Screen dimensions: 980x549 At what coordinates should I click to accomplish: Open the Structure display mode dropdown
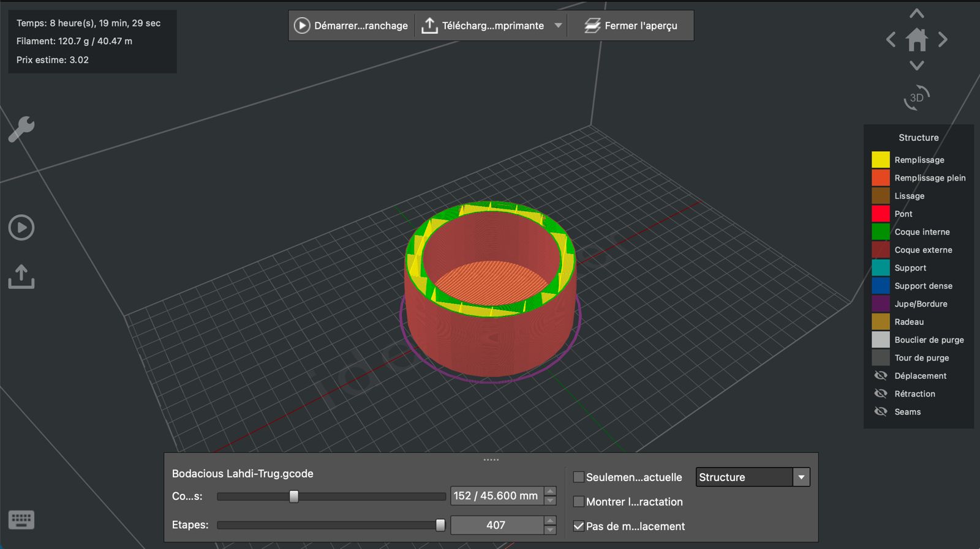753,477
